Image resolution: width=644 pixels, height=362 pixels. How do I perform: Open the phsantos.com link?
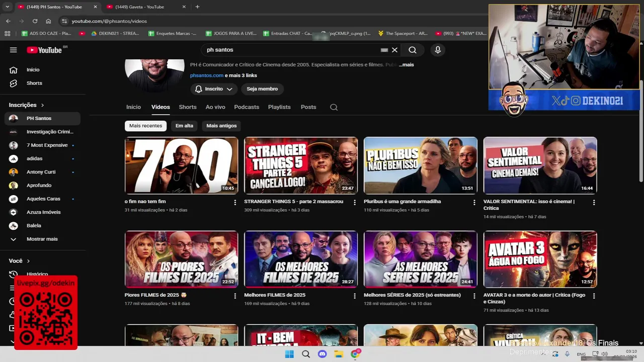[x=207, y=75]
